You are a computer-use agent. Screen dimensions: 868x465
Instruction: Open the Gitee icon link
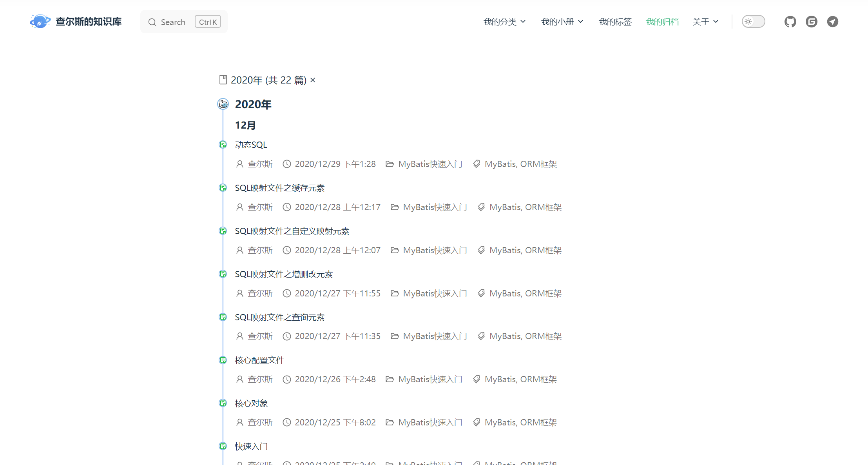(x=811, y=22)
